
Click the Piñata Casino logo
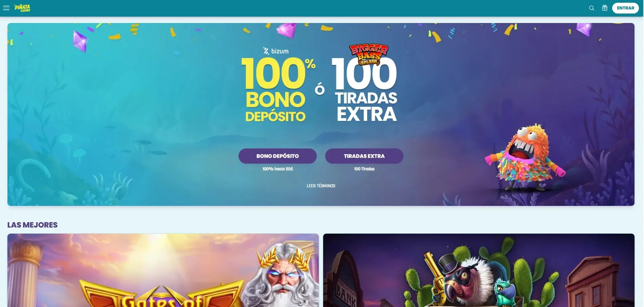(22, 8)
